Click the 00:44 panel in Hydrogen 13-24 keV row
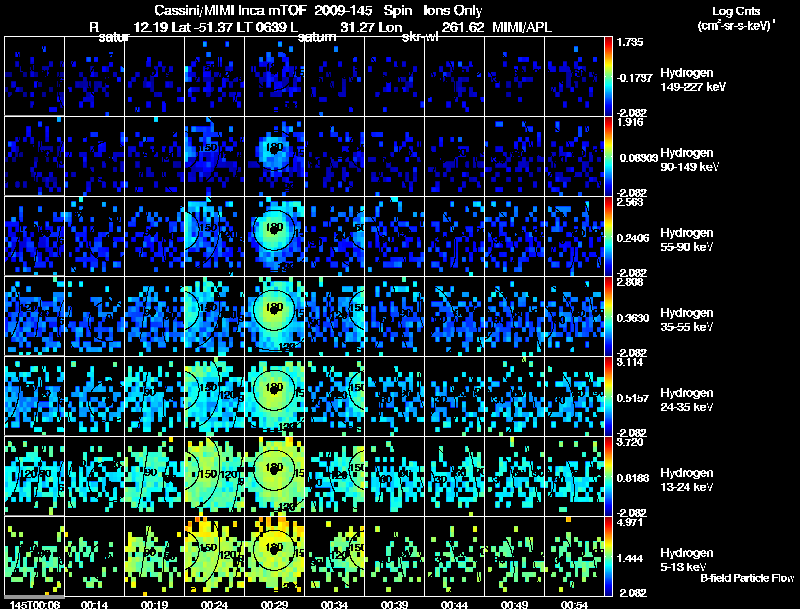The width and height of the screenshot is (800, 609). [454, 476]
